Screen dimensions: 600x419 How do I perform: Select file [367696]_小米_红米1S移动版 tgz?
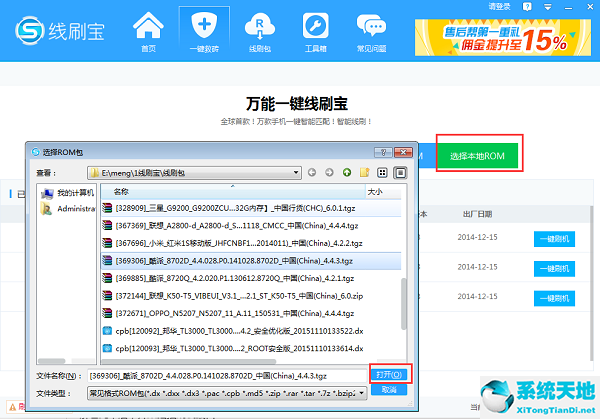point(251,243)
